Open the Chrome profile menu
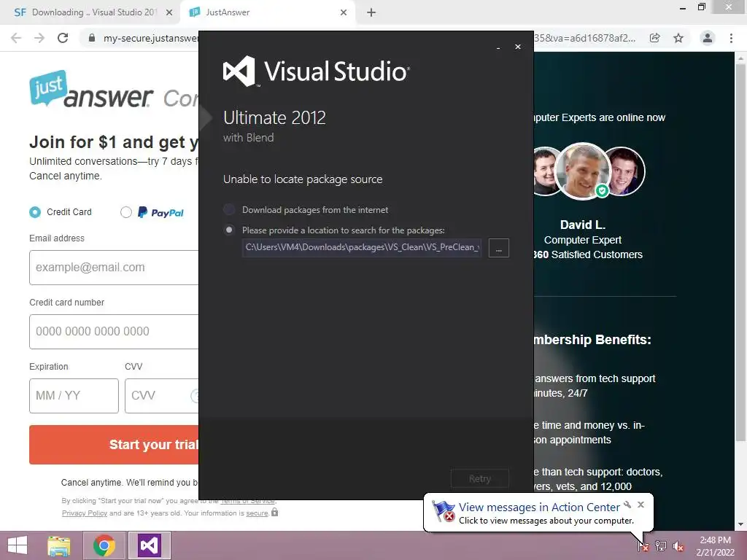The height and width of the screenshot is (560, 747). pyautogui.click(x=708, y=38)
